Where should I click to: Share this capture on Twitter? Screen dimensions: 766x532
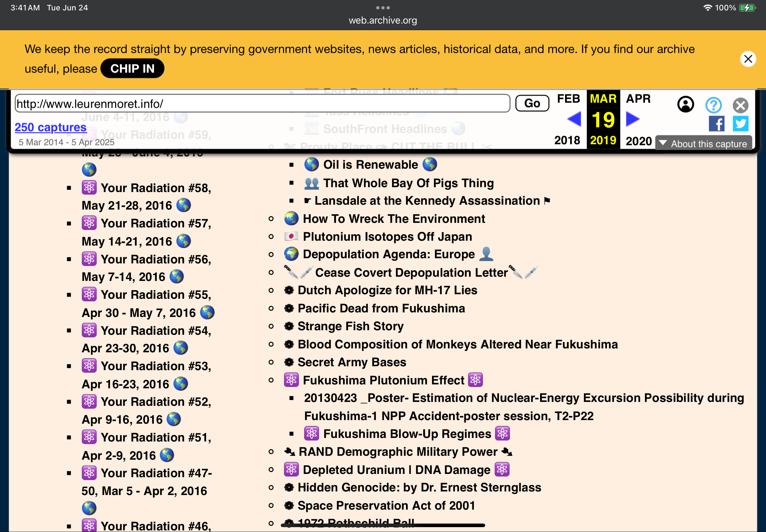pos(740,124)
